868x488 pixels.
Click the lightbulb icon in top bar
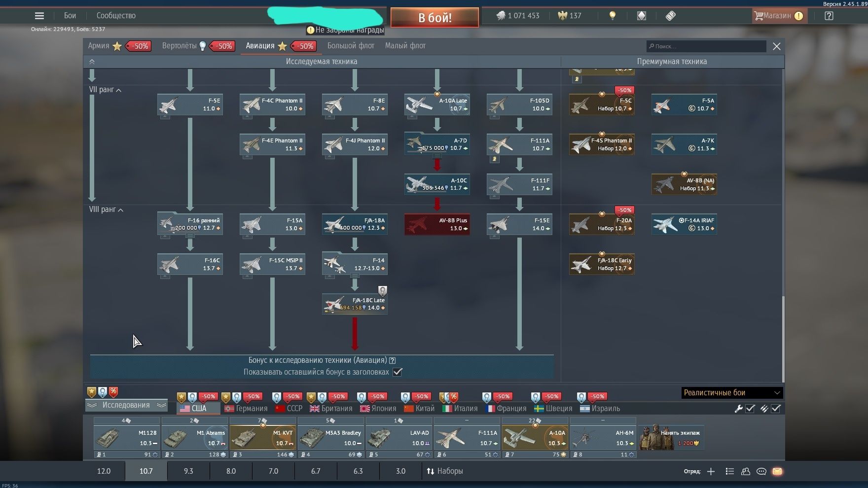(x=613, y=16)
